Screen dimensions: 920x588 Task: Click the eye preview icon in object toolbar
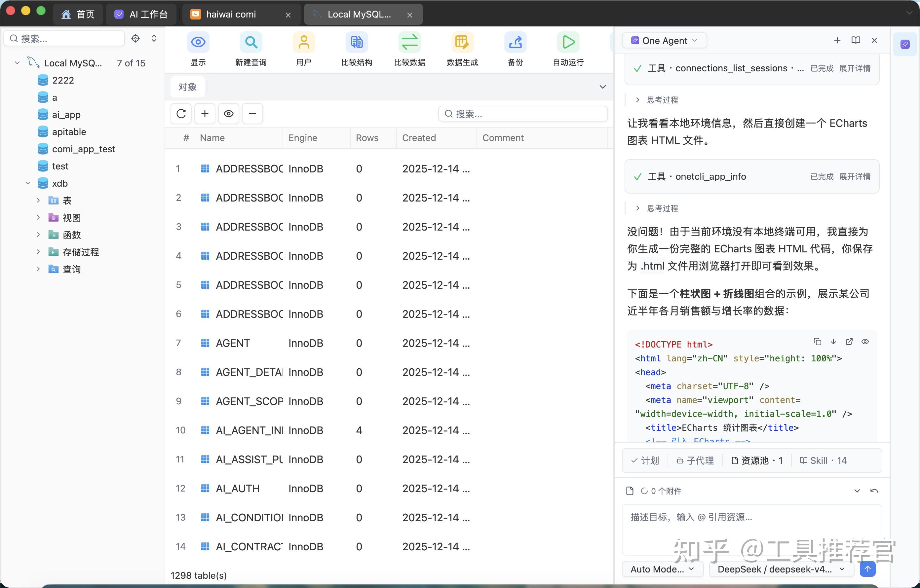[228, 113]
